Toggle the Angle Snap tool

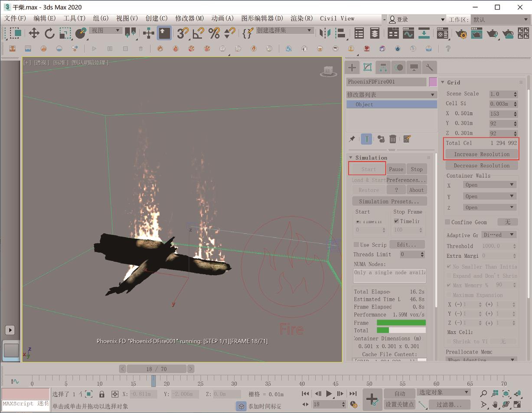coord(199,33)
